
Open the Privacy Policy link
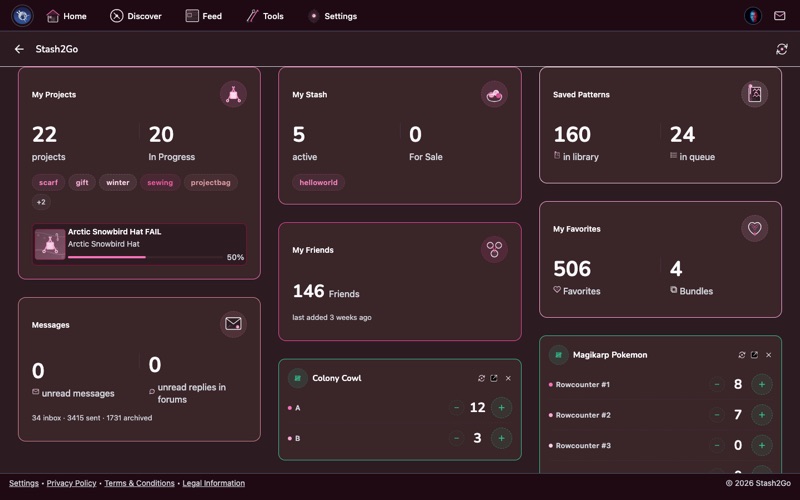click(71, 483)
